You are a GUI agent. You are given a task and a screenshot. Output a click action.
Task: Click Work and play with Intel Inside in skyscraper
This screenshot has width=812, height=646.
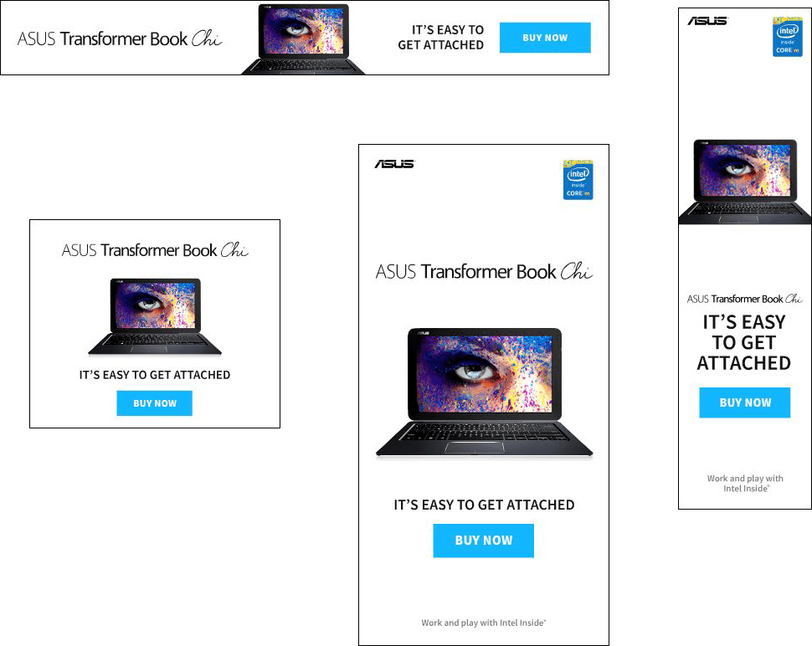(745, 484)
